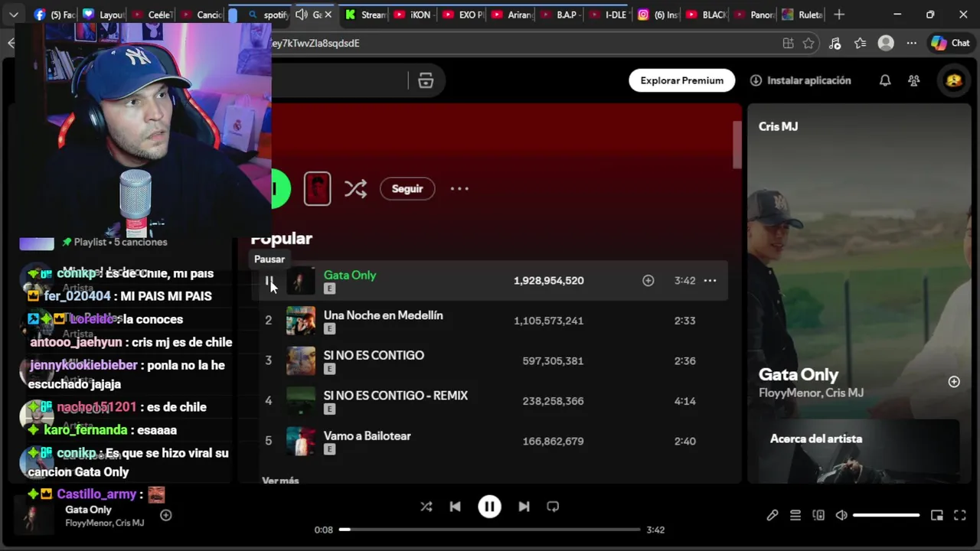Select SI NO ES CONTIGO - REMIX track

pyautogui.click(x=396, y=396)
